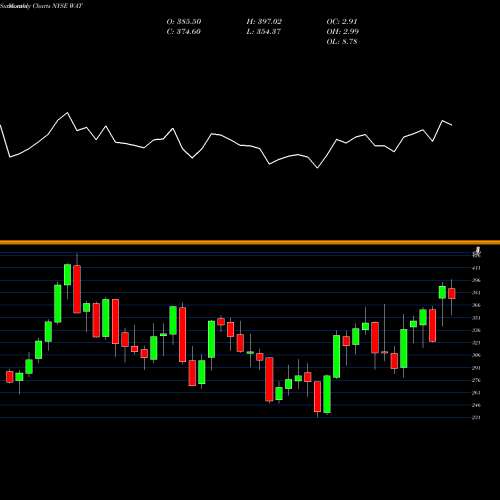
Task: Click the 'OH: 2.99' value
Action: click(342, 32)
